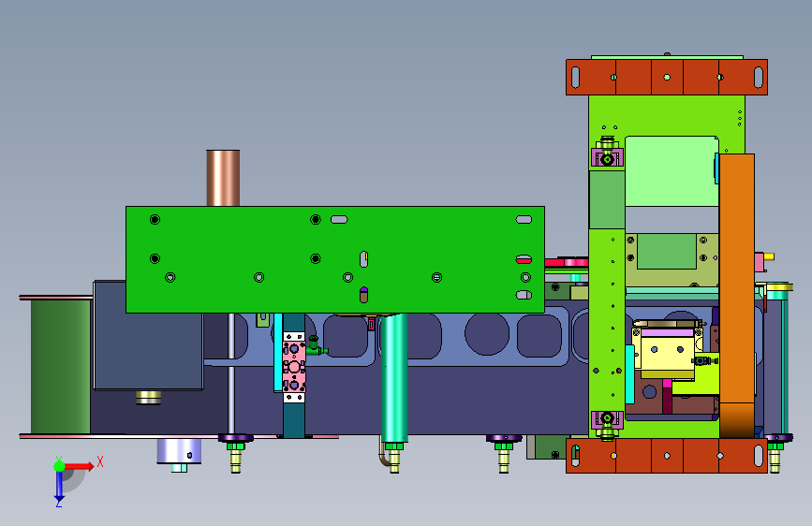The width and height of the screenshot is (812, 526).
Task: Pick the upper purple bearing block
Action: coord(607,158)
